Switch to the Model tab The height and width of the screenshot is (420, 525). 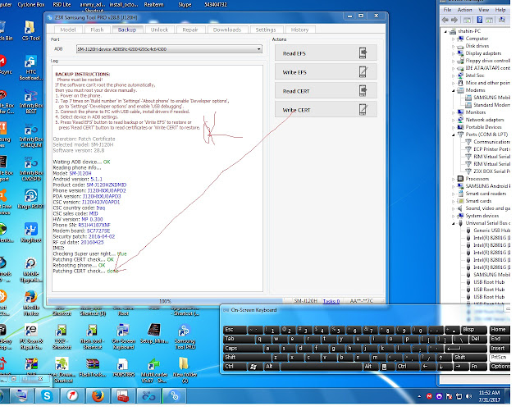pos(68,30)
